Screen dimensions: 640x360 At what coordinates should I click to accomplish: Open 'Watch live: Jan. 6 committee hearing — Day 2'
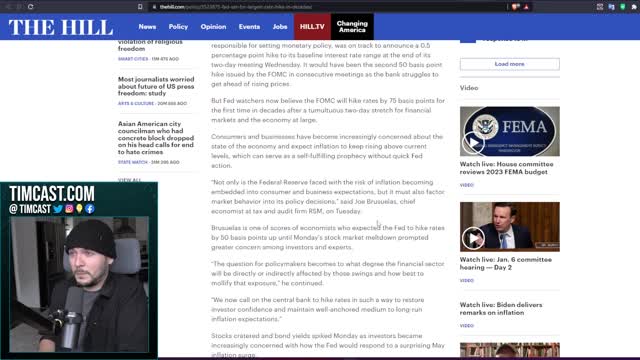coord(506,263)
